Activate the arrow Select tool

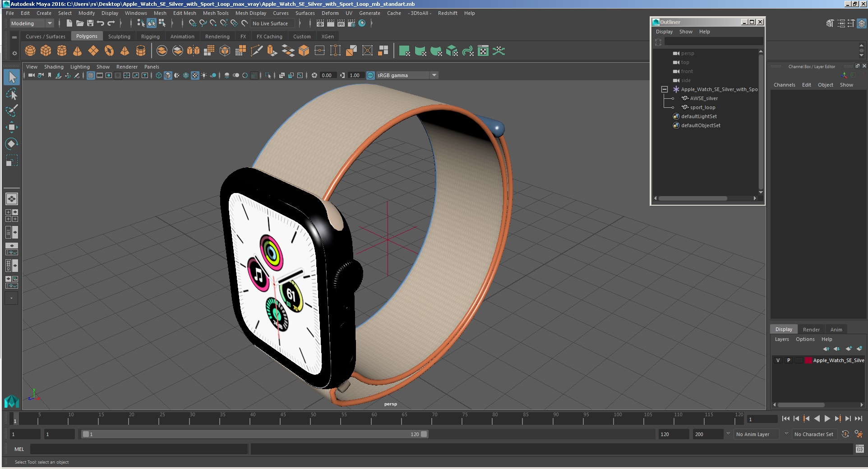[x=12, y=77]
